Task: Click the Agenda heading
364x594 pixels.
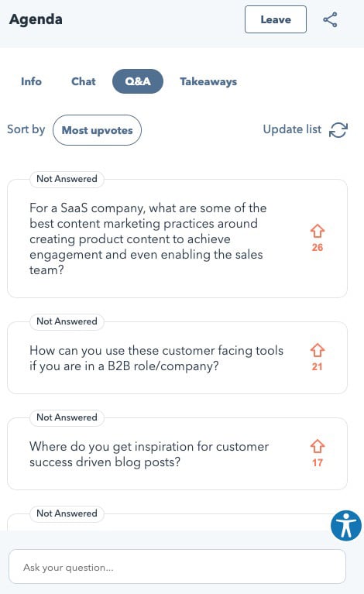Action: [x=36, y=19]
